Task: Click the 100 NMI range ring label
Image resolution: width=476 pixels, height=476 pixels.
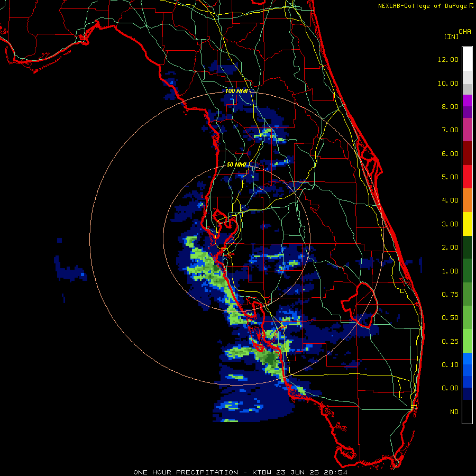Action: pyautogui.click(x=236, y=91)
